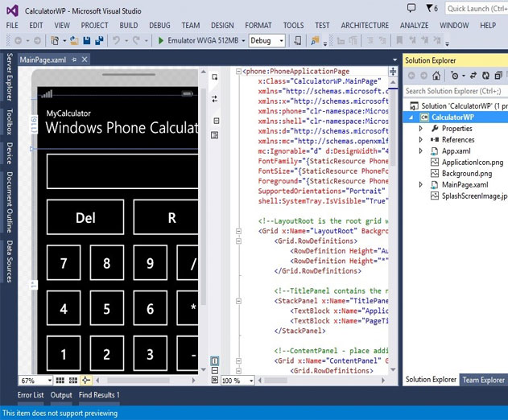This screenshot has width=508, height=420.
Task: Select the Del button in designer
Action: point(85,217)
